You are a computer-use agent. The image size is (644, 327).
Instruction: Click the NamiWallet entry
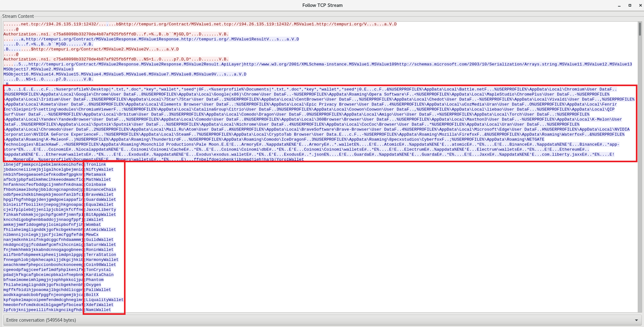click(98, 310)
